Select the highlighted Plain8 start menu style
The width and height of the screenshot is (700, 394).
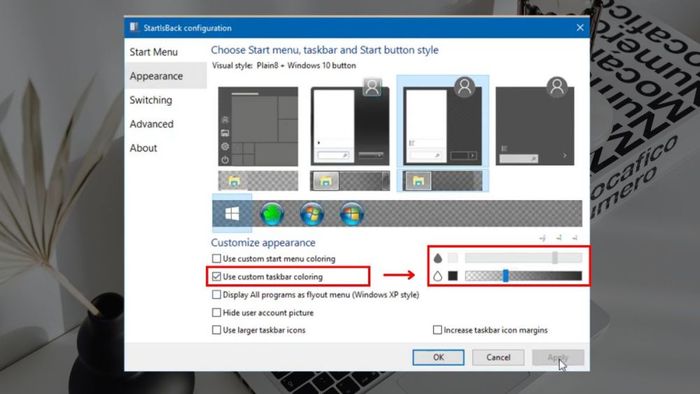point(442,122)
